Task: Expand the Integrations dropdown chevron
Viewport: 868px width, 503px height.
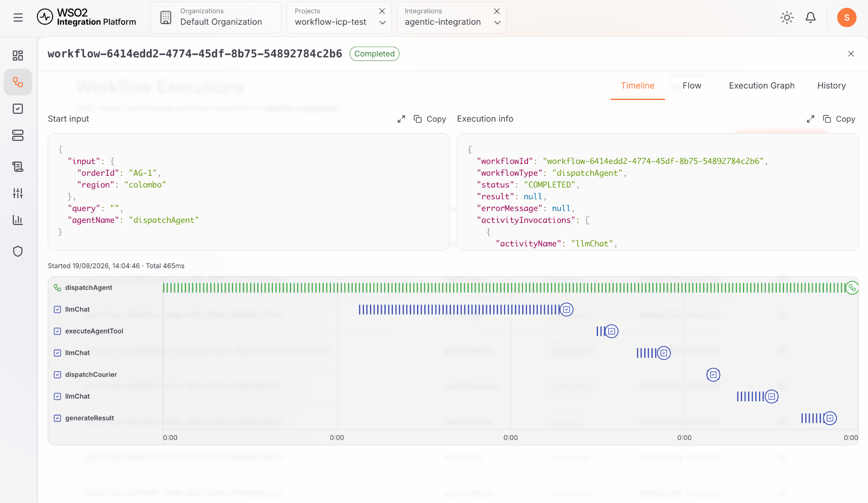Action: click(x=497, y=23)
